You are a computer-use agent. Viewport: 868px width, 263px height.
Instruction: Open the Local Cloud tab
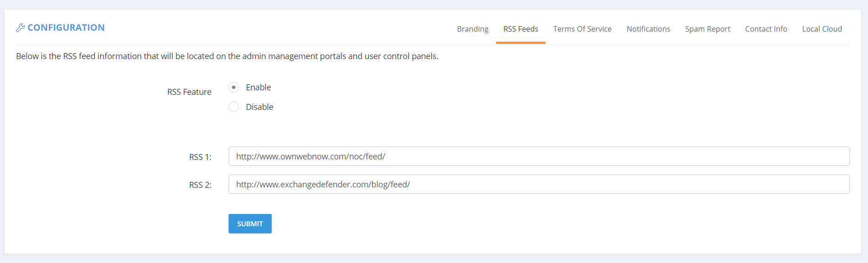coord(822,29)
